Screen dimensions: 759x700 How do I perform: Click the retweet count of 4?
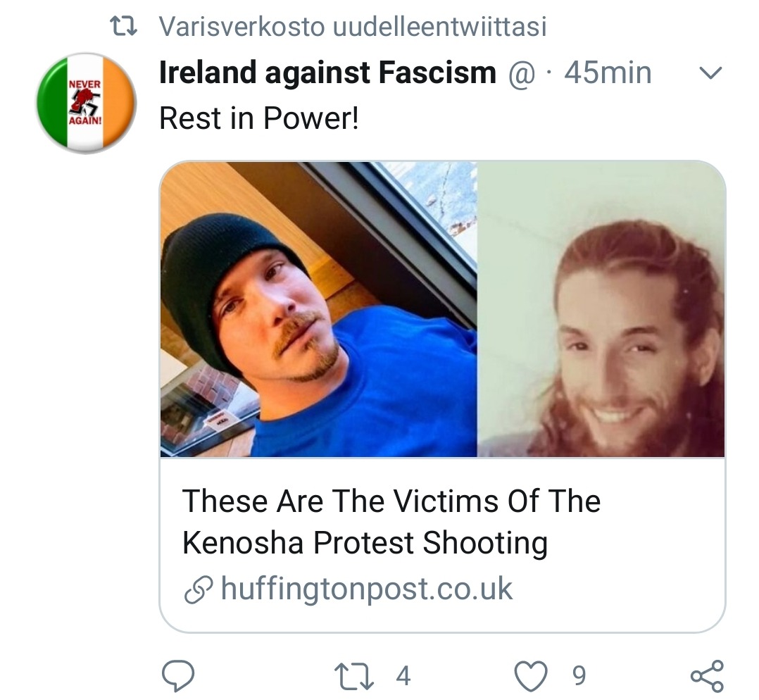pos(403,676)
